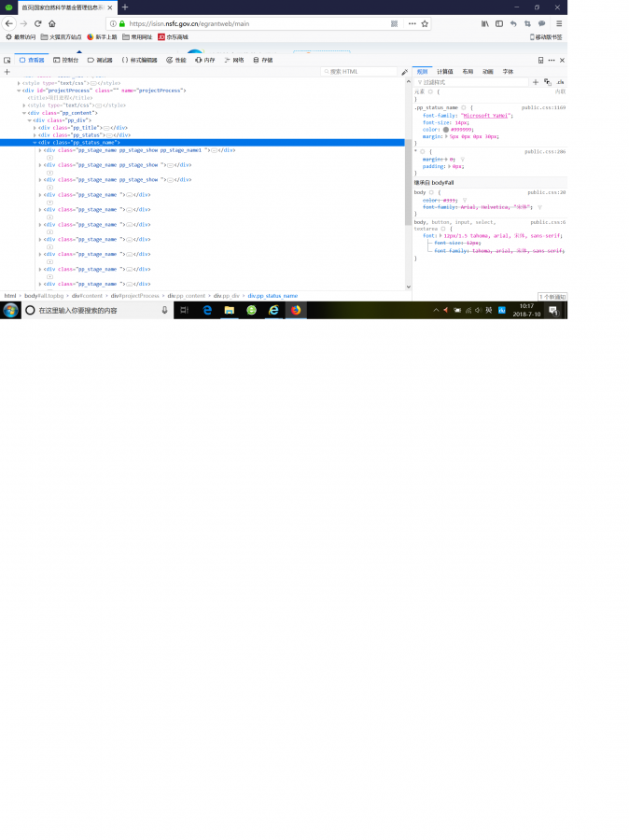The image size is (629, 840).
Task: Toggle the .cls class panel button
Action: 560,82
